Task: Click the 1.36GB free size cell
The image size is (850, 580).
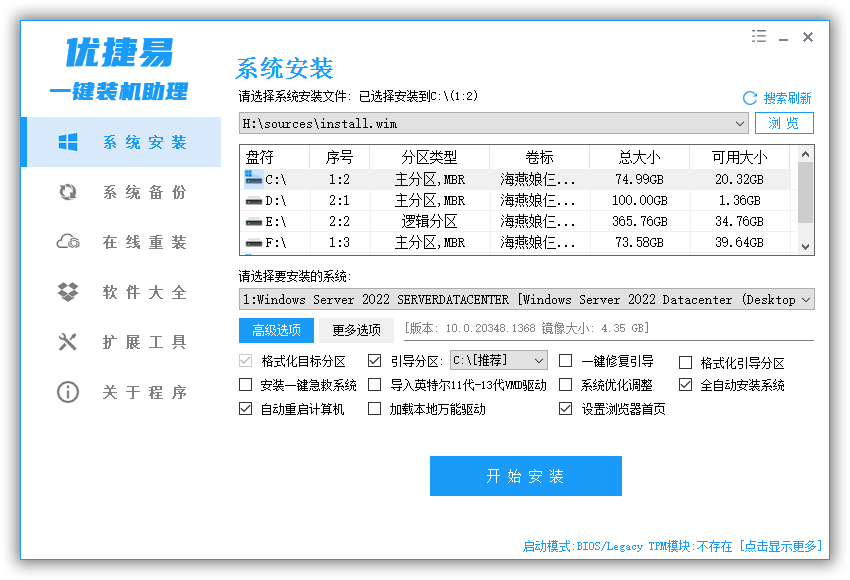Action: (x=739, y=201)
